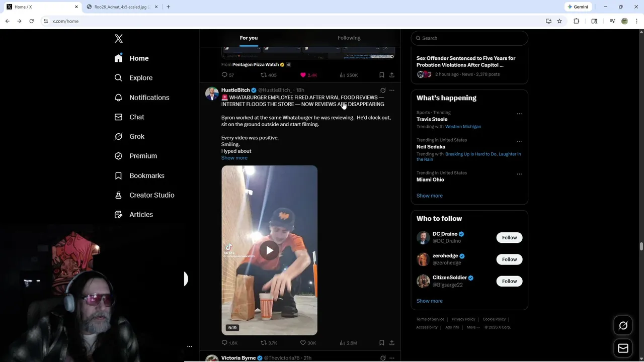The image size is (644, 362).
Task: Open Chat from sidebar
Action: 129,117
